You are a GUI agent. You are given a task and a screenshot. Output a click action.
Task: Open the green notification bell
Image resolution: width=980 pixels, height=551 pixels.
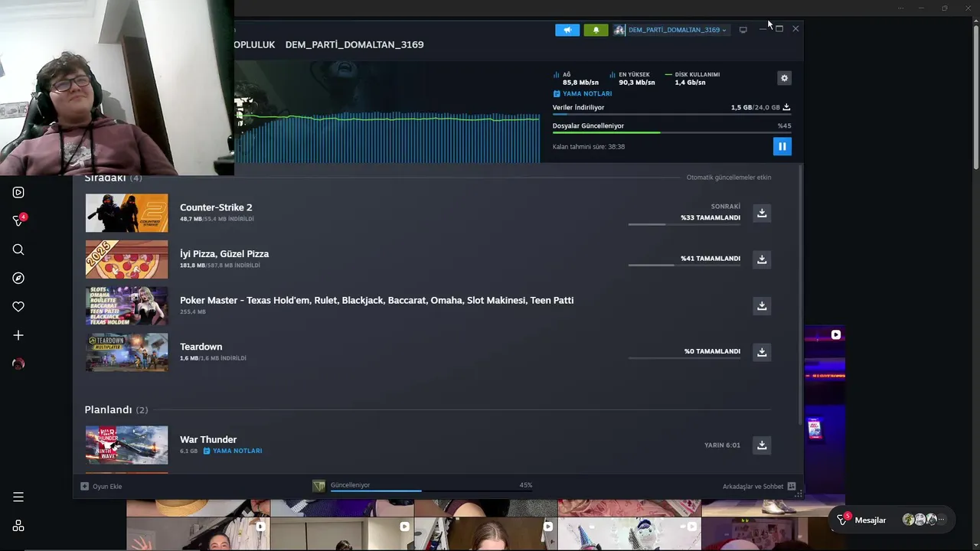pyautogui.click(x=596, y=30)
